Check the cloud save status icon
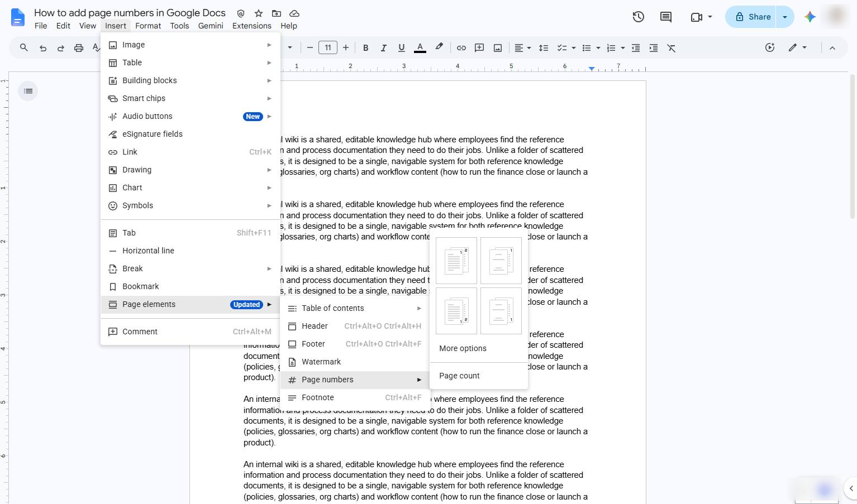Screen dimensions: 857x504 pyautogui.click(x=294, y=13)
